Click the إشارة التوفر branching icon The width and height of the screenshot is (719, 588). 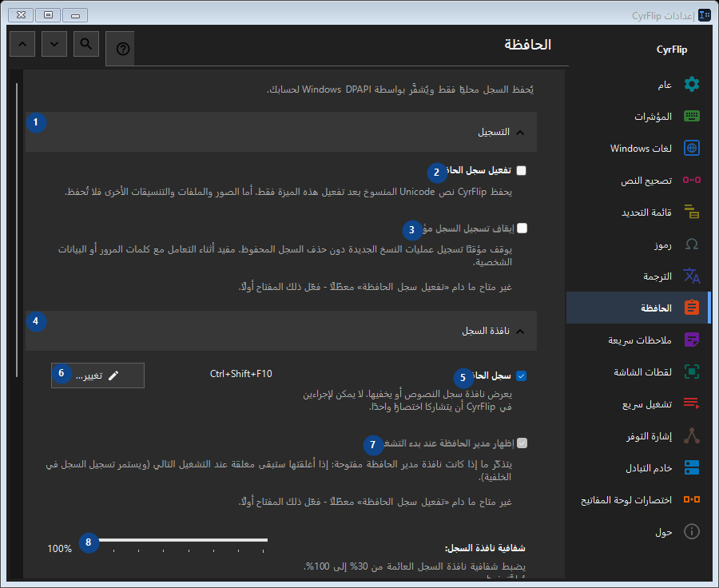pyautogui.click(x=692, y=435)
